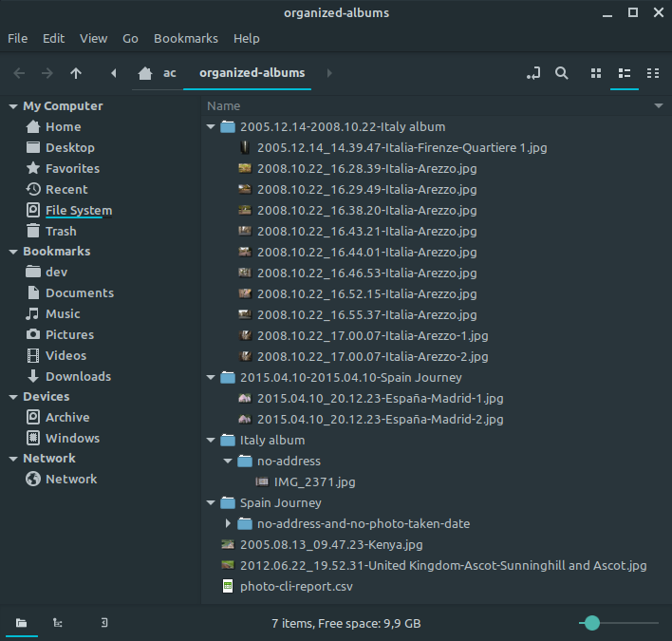Navigate up to the parent folder
This screenshot has width=672, height=641.
(x=76, y=73)
